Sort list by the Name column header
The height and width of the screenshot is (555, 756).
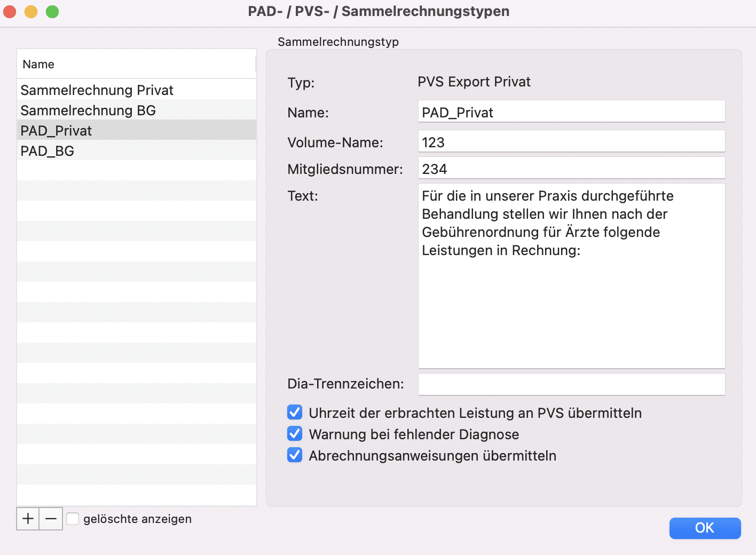click(x=137, y=64)
